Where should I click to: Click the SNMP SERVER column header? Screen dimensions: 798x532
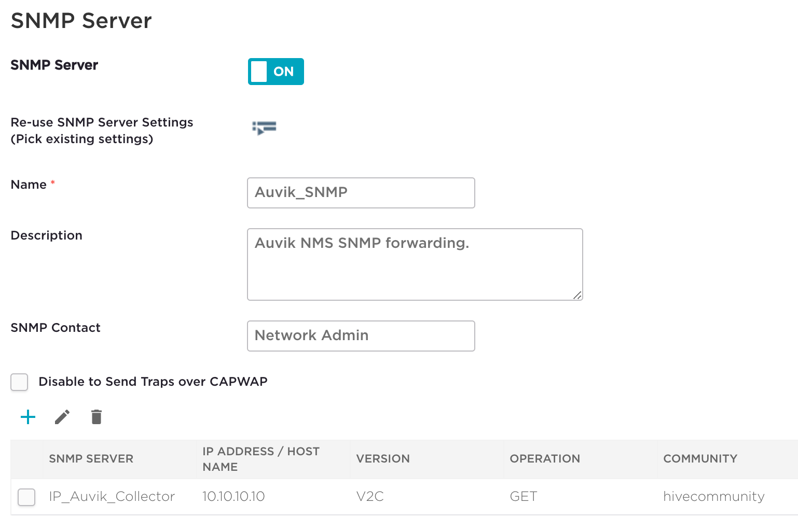[91, 459]
